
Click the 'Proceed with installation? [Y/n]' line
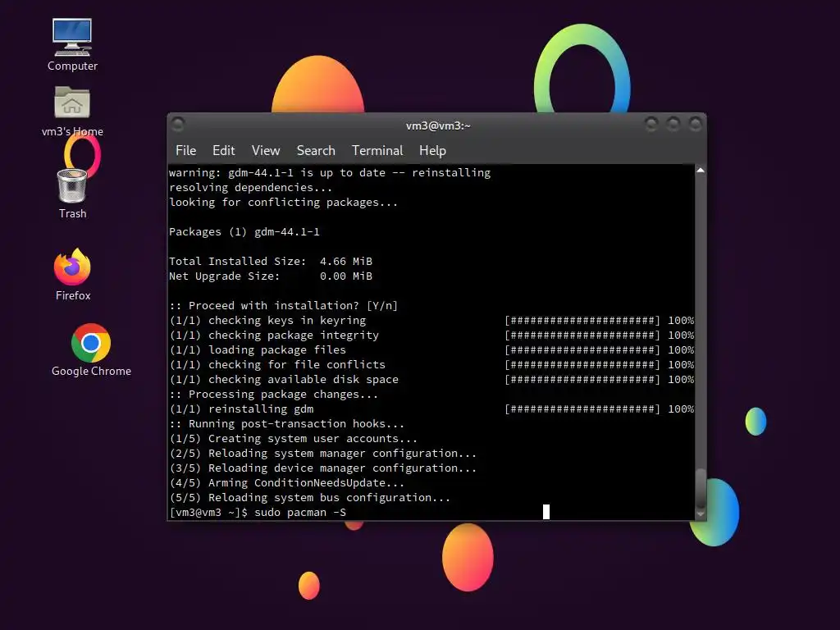[283, 306]
